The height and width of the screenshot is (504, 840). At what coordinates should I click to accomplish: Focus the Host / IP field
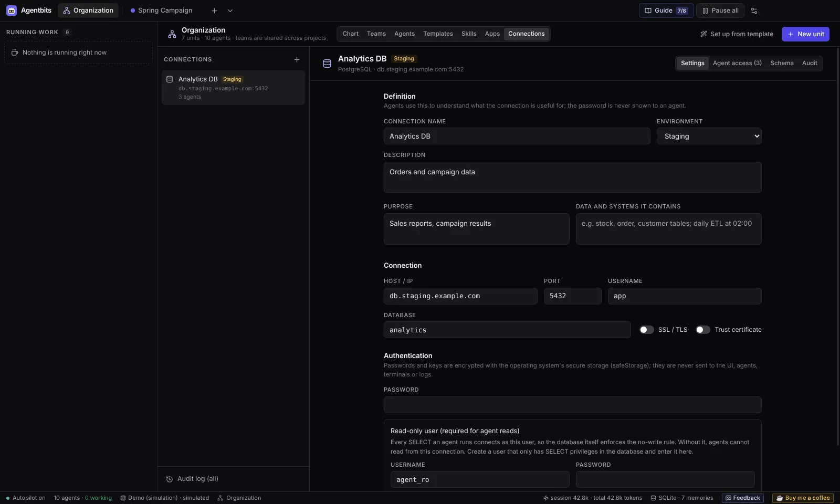460,296
